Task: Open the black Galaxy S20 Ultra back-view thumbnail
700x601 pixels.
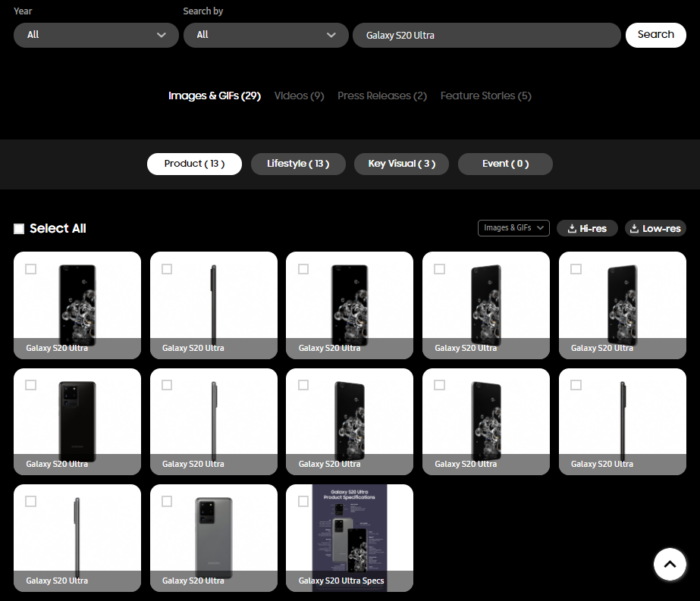Action: click(x=77, y=421)
